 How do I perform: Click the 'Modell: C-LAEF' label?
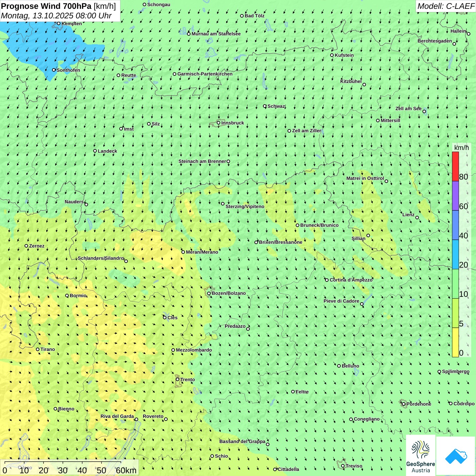[x=446, y=6]
